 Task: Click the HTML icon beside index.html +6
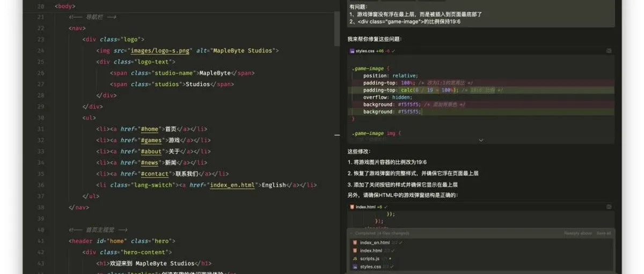[352, 206]
